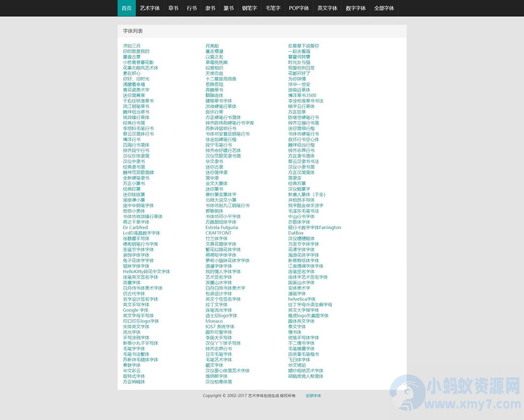Image resolution: width=524 pixels, height=420 pixels.
Task: Click 全部字体 in the top navigation bar
Action: click(384, 8)
